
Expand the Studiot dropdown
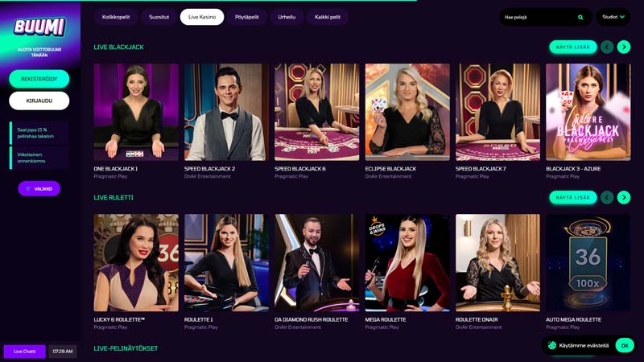tap(613, 17)
